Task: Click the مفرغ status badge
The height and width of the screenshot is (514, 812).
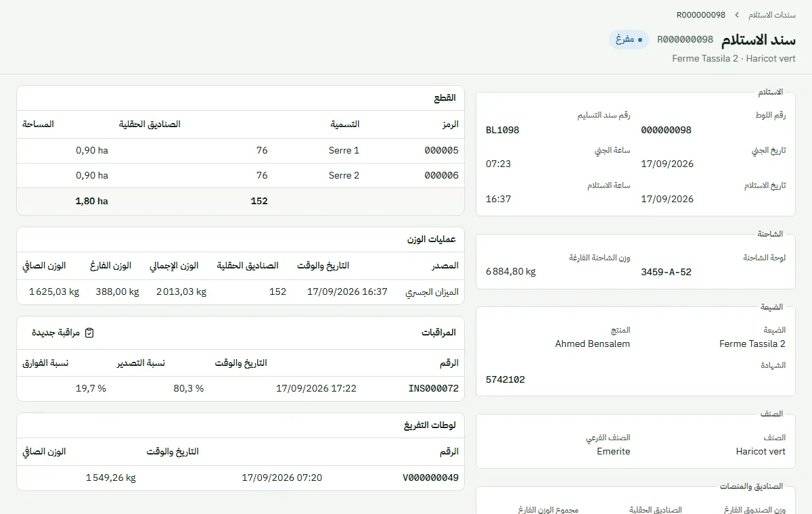Action: (629, 39)
